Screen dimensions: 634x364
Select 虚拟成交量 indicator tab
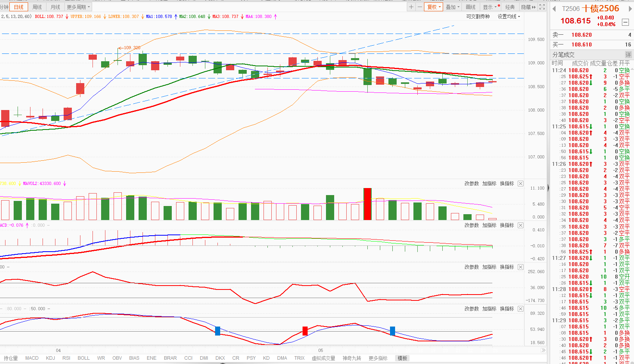pyautogui.click(x=323, y=358)
